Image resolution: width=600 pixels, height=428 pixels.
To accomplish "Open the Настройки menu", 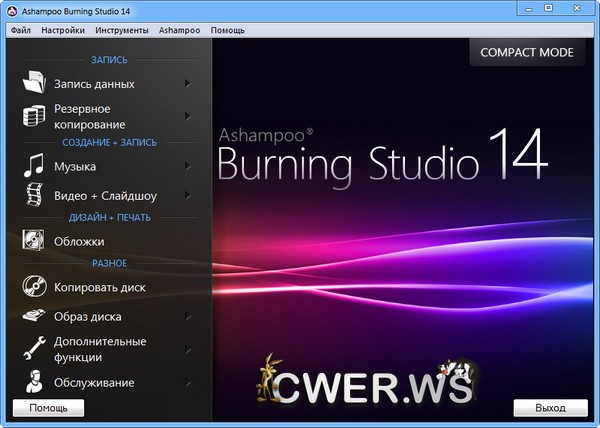I will coord(63,31).
